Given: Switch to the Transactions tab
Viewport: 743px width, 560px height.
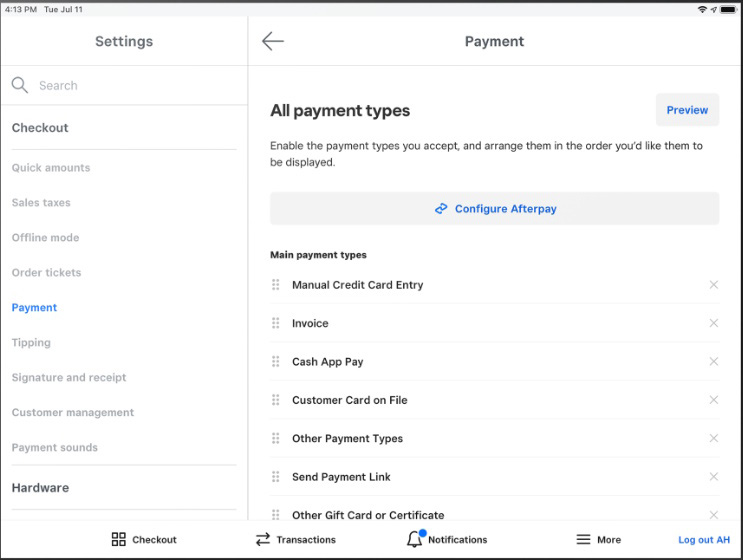Looking at the screenshot, I should (x=296, y=540).
